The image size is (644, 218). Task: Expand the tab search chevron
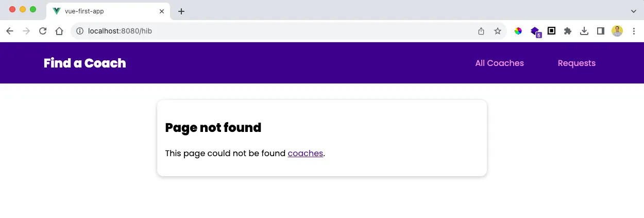pos(634,11)
